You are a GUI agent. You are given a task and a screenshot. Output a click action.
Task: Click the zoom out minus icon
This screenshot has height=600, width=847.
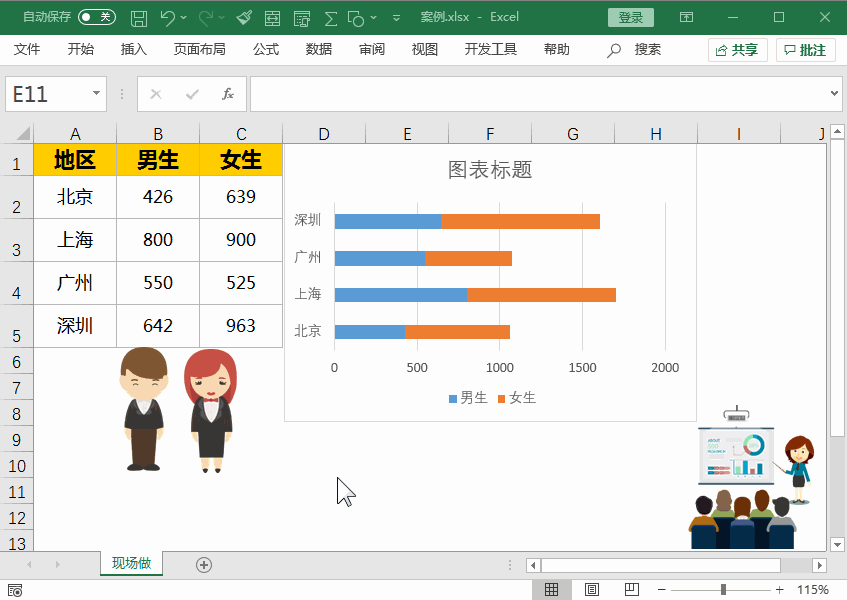point(661,590)
